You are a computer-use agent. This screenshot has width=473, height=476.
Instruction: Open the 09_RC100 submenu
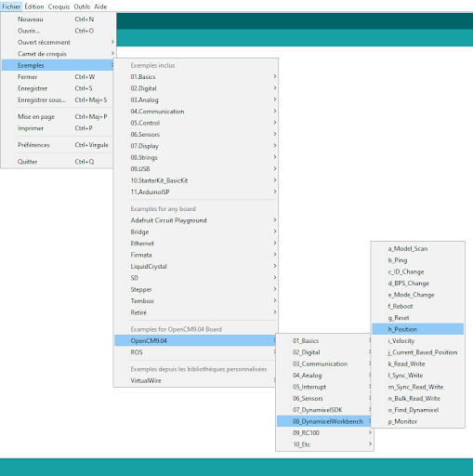(x=324, y=432)
